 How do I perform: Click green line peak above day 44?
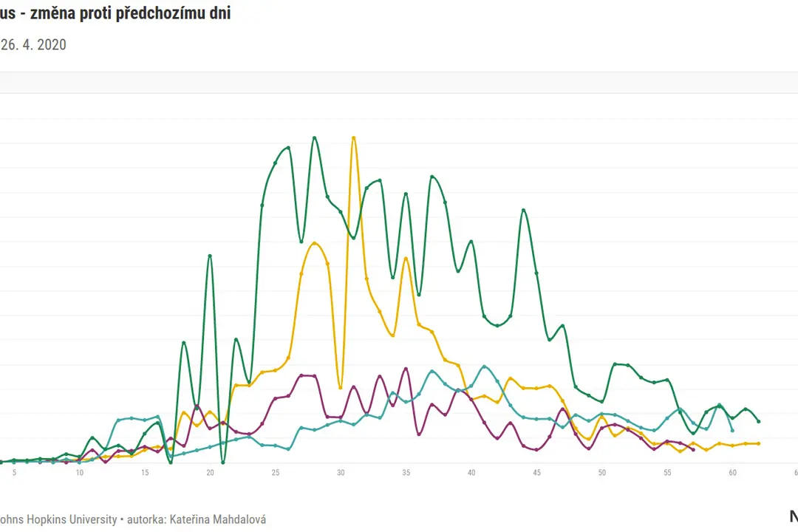tap(523, 211)
